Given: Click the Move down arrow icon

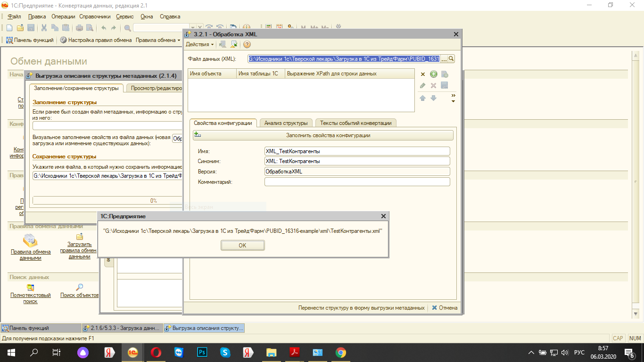Looking at the screenshot, I should coord(433,98).
